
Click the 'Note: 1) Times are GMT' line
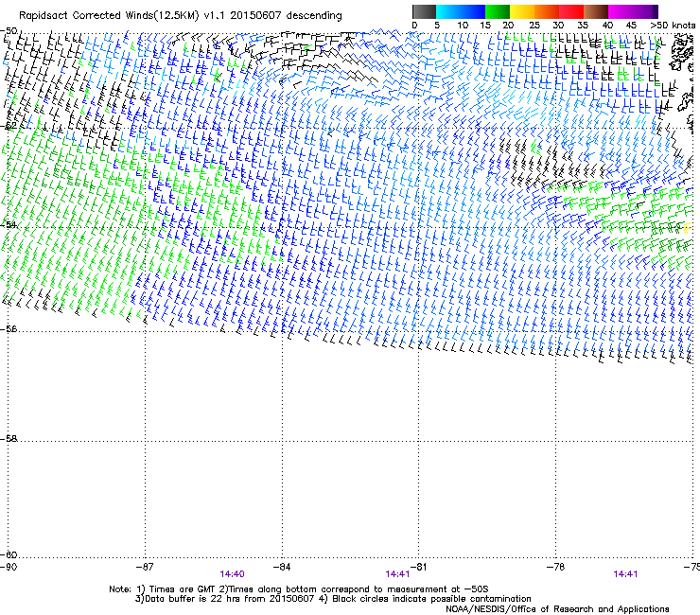coord(298,589)
